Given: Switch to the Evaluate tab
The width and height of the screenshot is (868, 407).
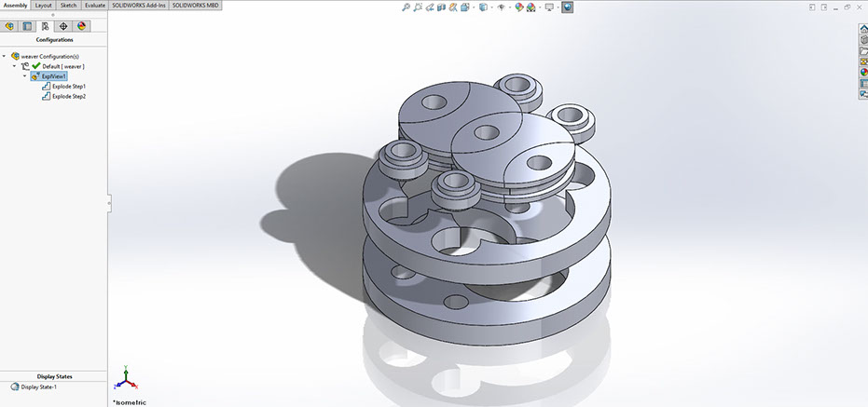Looking at the screenshot, I should point(94,6).
